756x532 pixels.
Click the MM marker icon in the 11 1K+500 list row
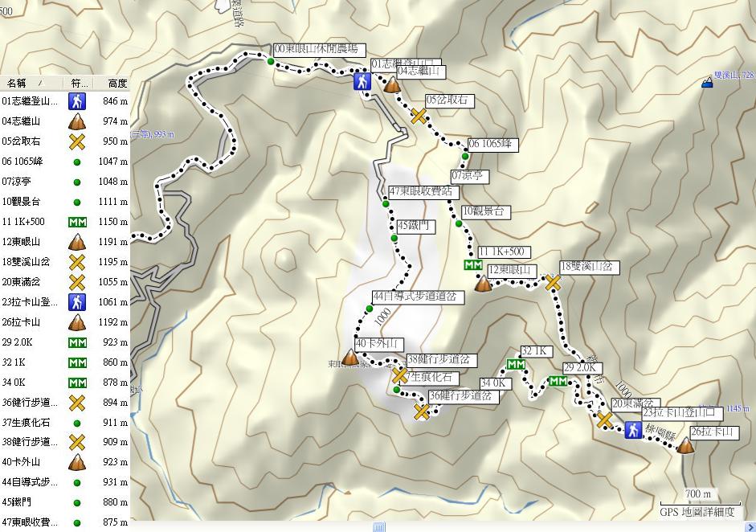point(77,222)
